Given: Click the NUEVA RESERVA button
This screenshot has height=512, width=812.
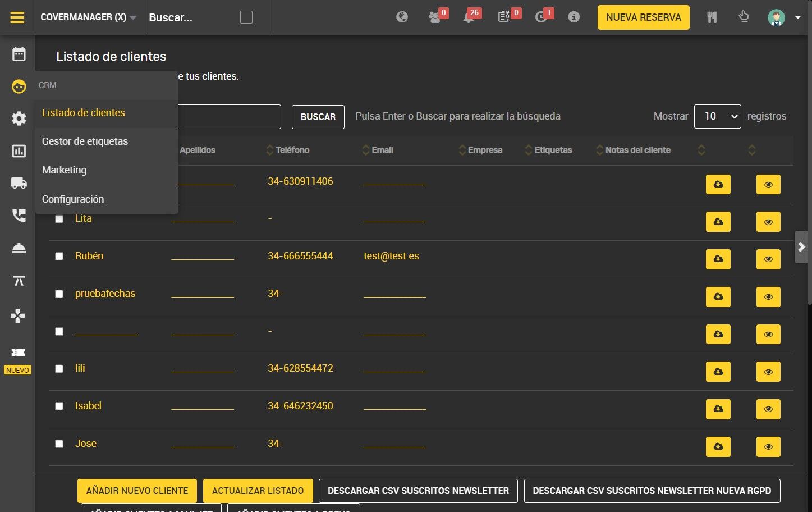Looking at the screenshot, I should tap(643, 17).
